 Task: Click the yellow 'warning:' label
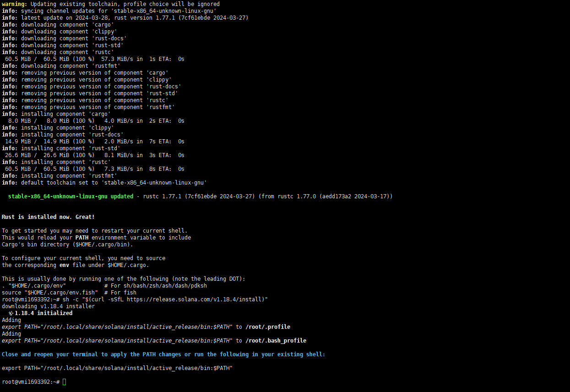click(x=15, y=4)
